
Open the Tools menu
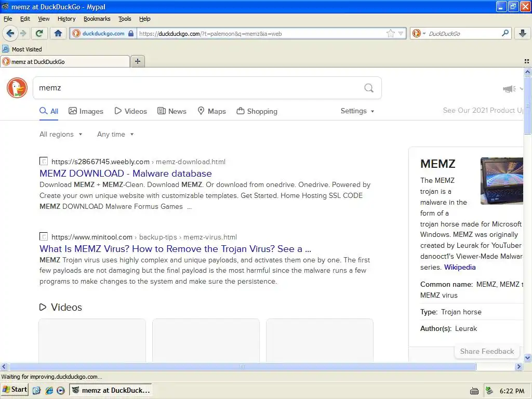click(125, 19)
